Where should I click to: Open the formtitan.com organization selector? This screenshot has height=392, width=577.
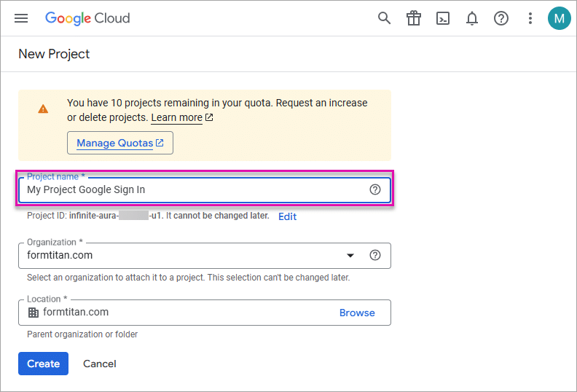coord(182,256)
